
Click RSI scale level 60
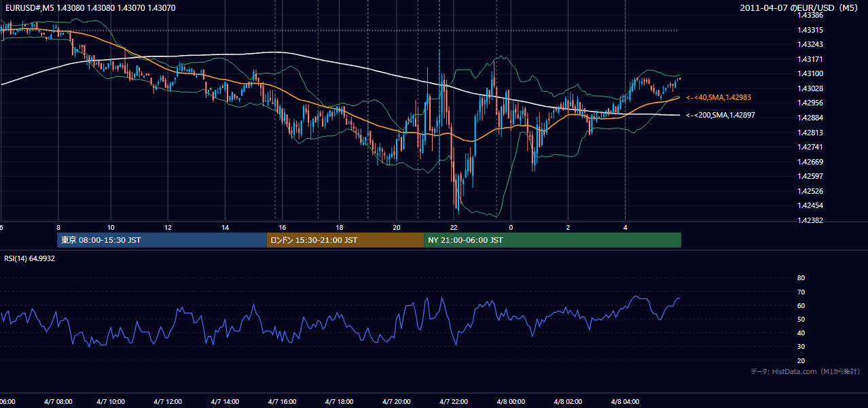tap(801, 305)
